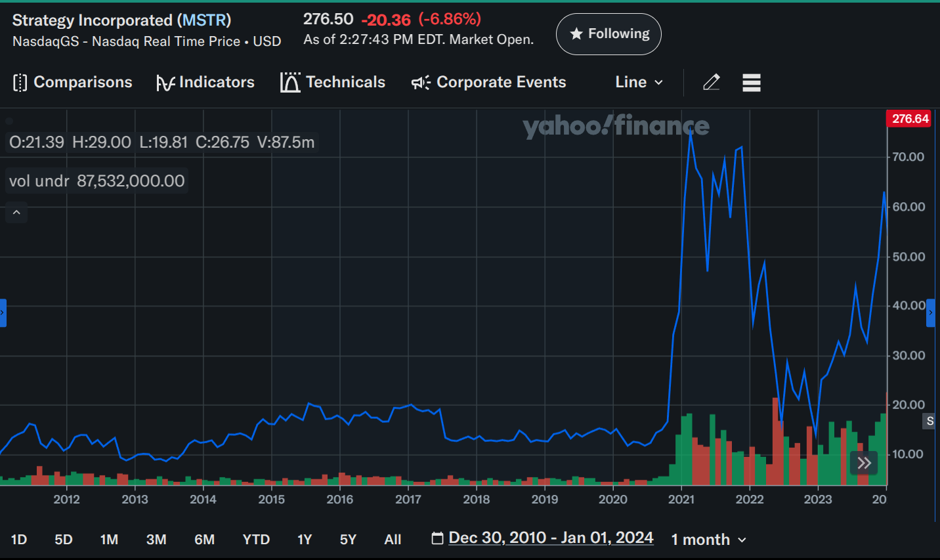Select the All time range
The image size is (940, 560).
tap(393, 540)
